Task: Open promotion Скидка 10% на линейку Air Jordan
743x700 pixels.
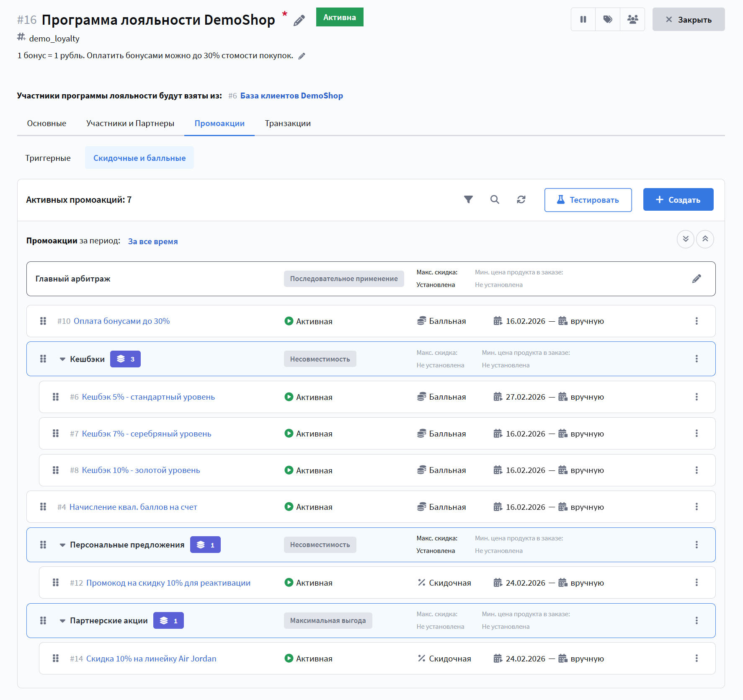Action: coord(151,659)
